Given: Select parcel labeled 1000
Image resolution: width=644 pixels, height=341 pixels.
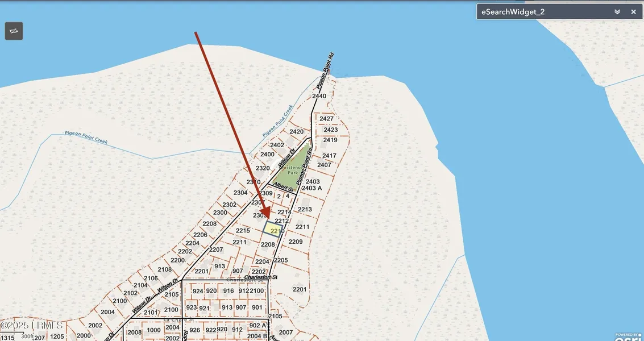Looking at the screenshot, I should coord(153,330).
